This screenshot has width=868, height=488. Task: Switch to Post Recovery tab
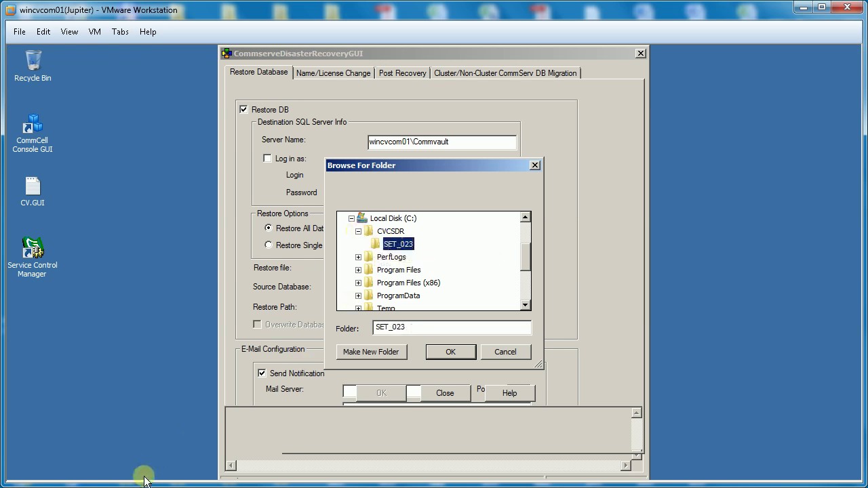point(403,73)
